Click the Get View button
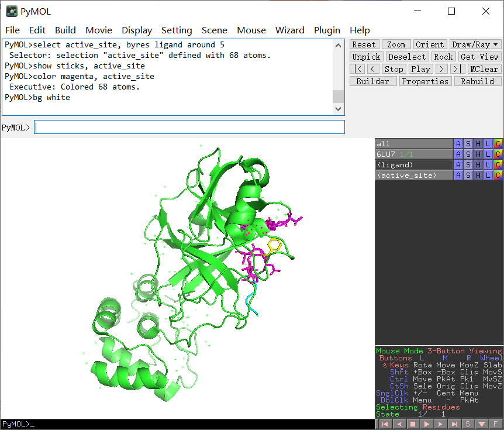 479,57
